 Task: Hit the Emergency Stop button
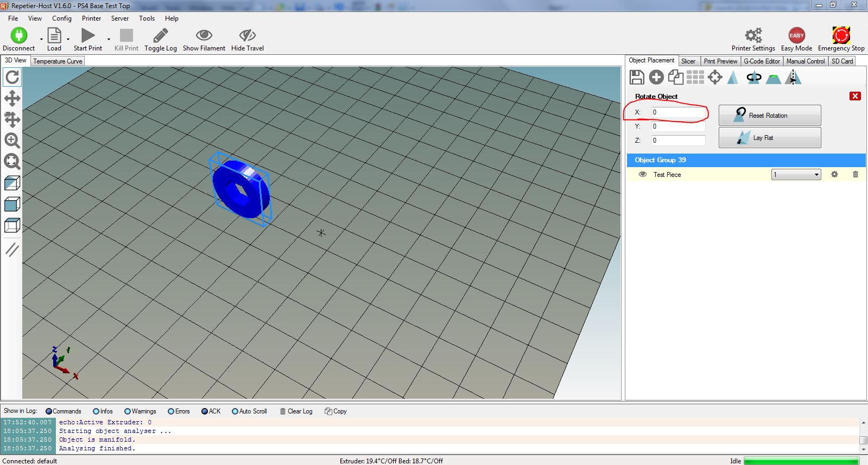click(x=841, y=36)
